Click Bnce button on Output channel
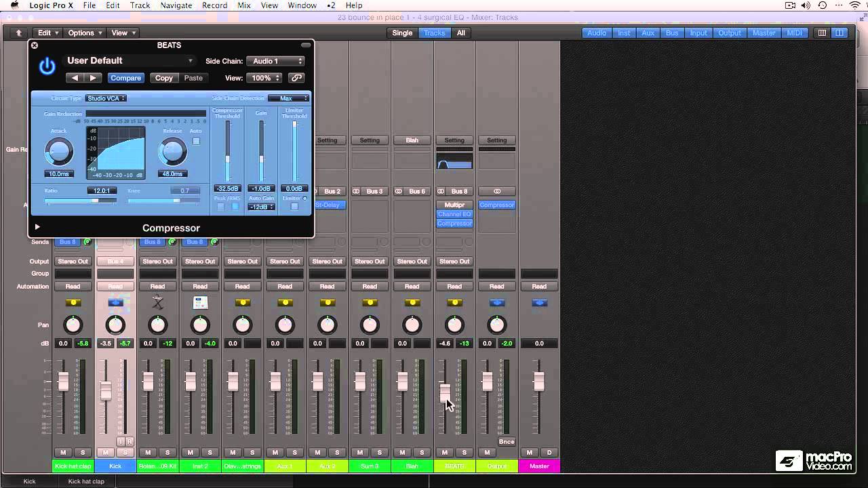 (507, 441)
